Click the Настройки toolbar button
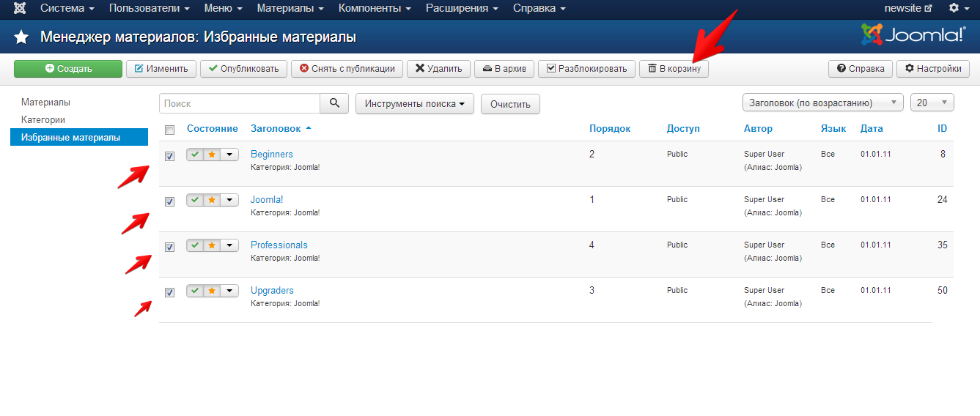This screenshot has height=416, width=980. [x=933, y=69]
